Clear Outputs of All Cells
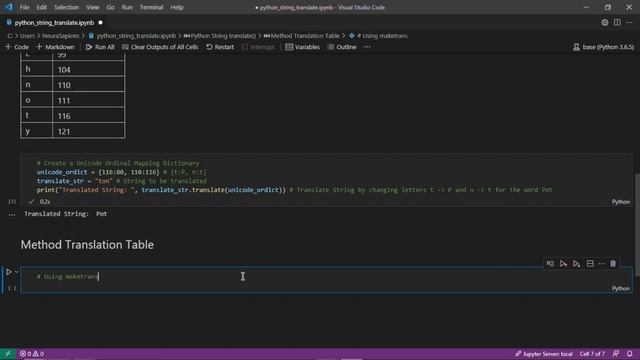This screenshot has height=360, width=640. tap(160, 47)
